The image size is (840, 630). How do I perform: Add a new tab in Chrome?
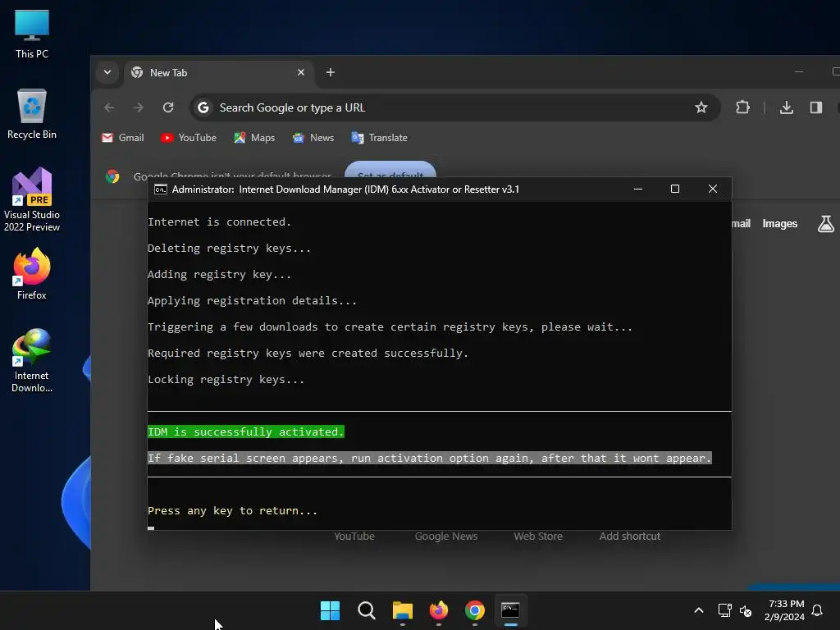(x=331, y=72)
